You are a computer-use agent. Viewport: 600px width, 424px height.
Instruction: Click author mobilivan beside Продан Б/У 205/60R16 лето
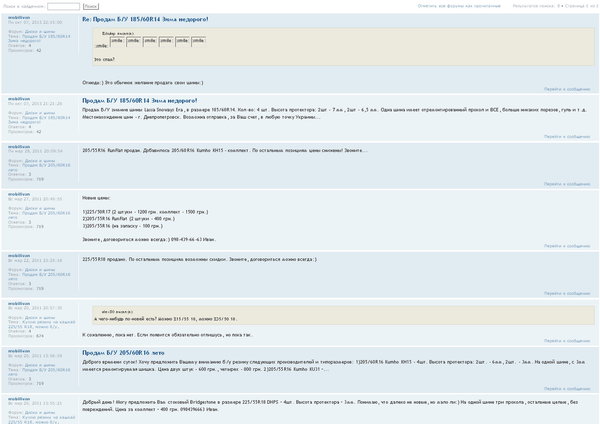pyautogui.click(x=19, y=349)
